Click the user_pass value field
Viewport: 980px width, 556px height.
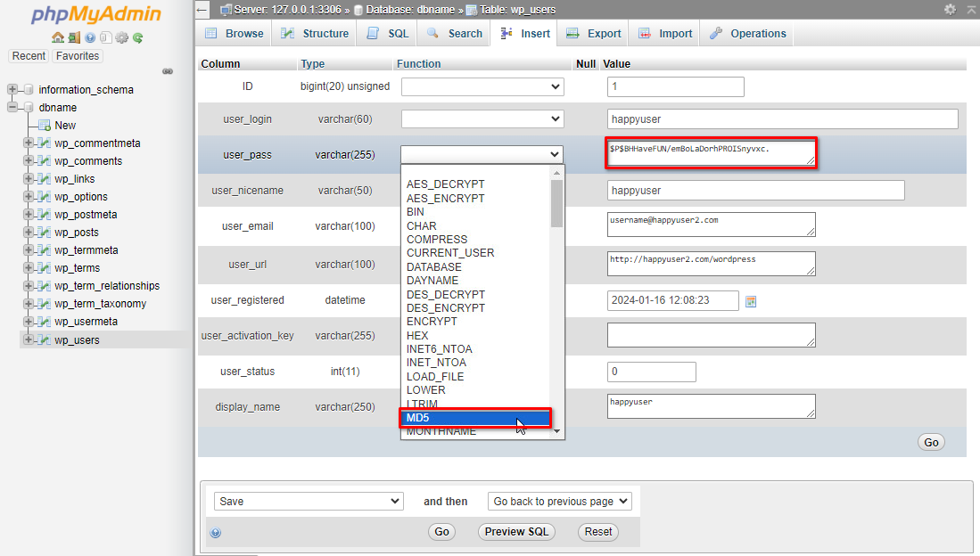[x=712, y=153]
